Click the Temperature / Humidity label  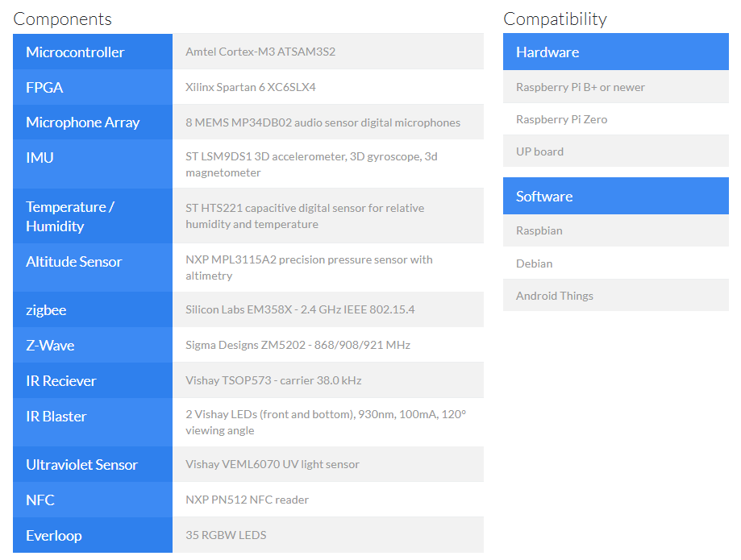pos(69,217)
